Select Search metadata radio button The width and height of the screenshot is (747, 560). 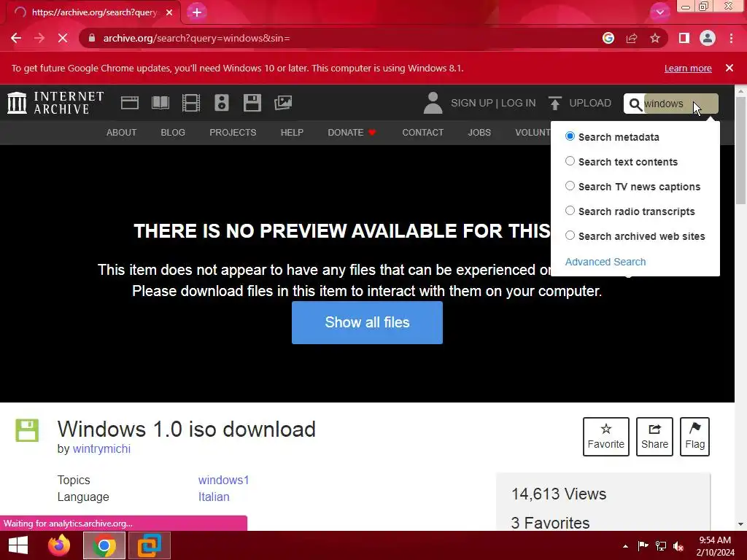(x=570, y=136)
